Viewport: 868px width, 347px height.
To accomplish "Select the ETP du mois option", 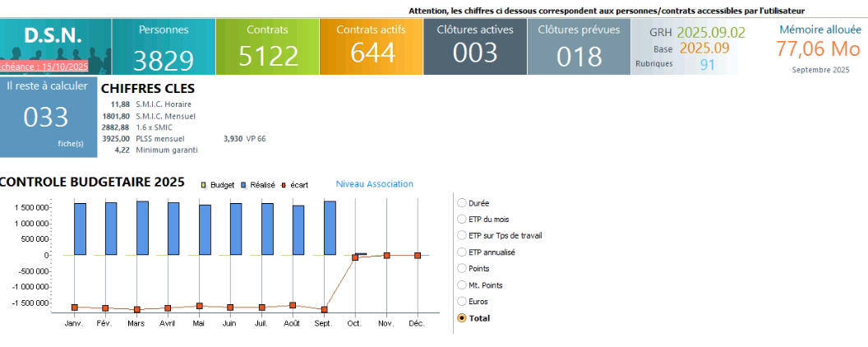I will [462, 219].
